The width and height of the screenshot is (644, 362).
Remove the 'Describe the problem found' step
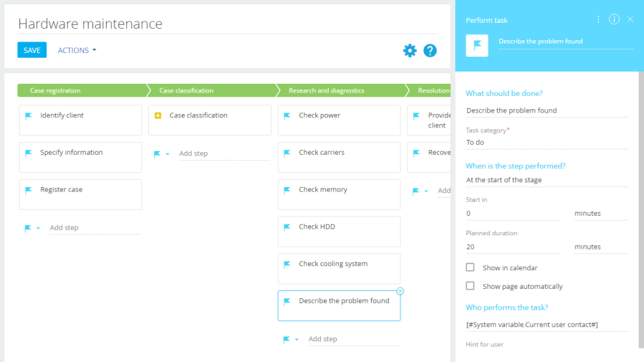(x=400, y=291)
